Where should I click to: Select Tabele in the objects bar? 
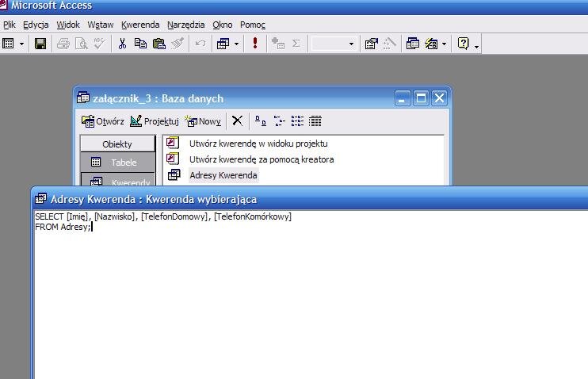117,162
